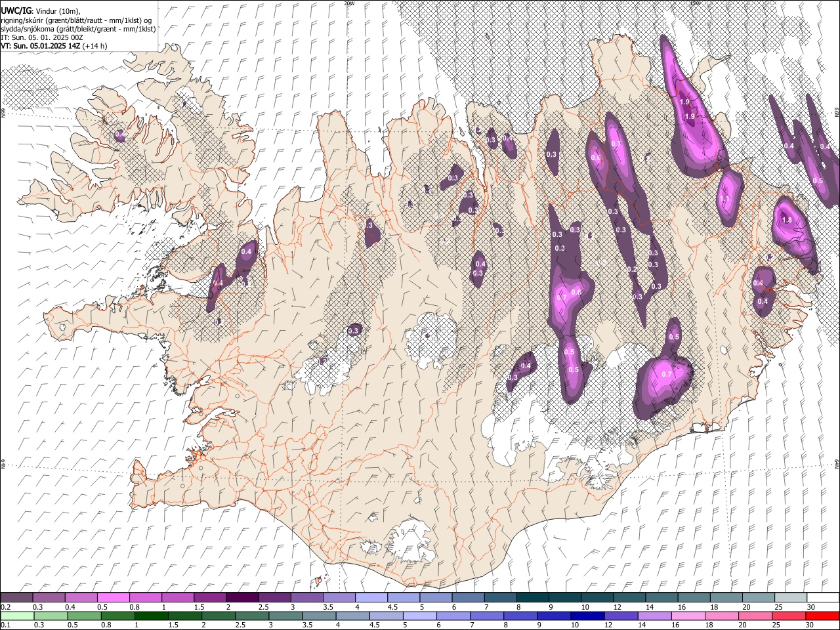
Task: Click the '0.1' label under the rain scale
Action: click(5, 625)
